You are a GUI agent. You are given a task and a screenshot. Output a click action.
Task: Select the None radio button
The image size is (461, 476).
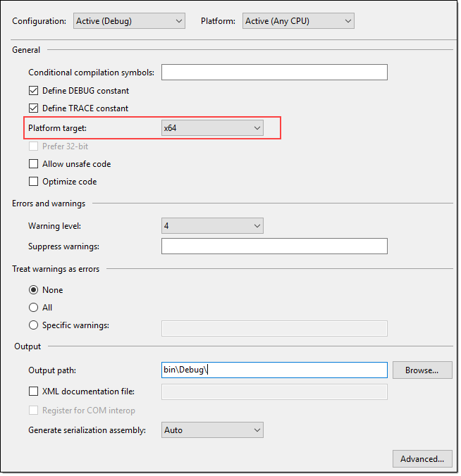[33, 290]
